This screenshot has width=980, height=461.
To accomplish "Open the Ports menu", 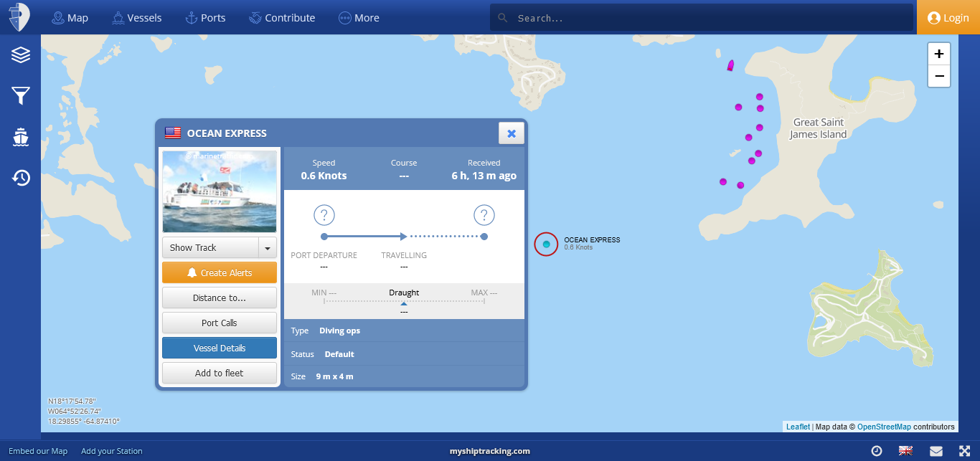I will tap(205, 18).
